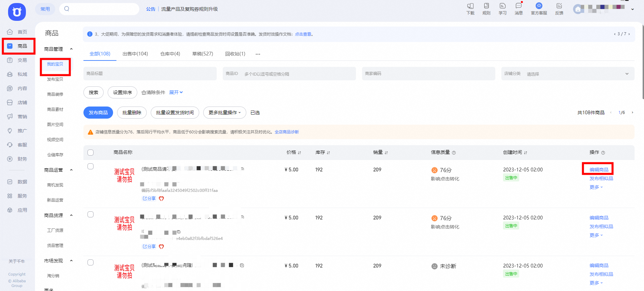Collapse the 商品运营 section

pos(71,170)
